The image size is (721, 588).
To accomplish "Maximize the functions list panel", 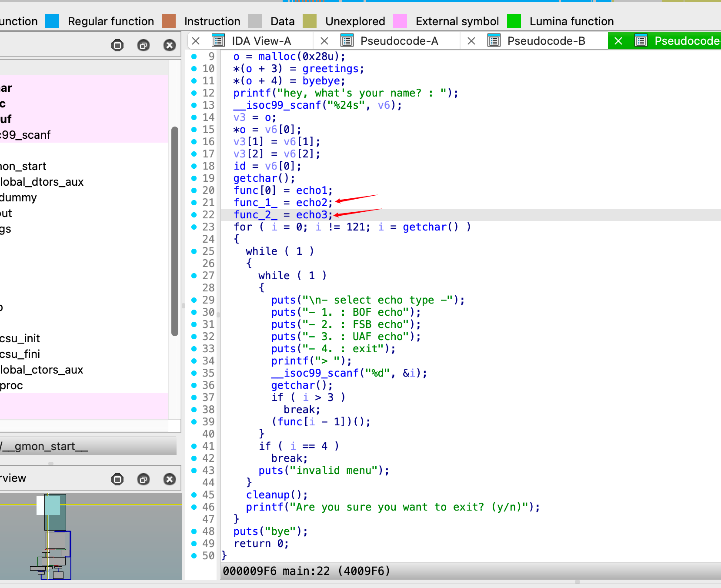I will [117, 45].
